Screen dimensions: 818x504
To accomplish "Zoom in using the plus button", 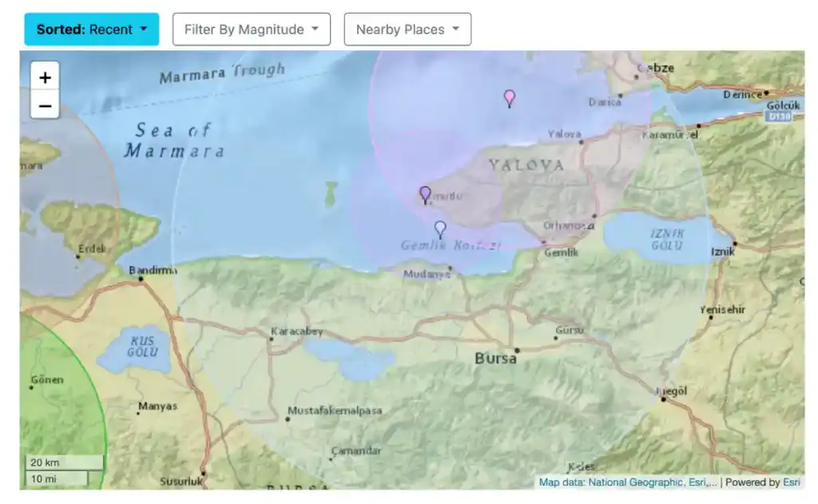I will [x=45, y=76].
